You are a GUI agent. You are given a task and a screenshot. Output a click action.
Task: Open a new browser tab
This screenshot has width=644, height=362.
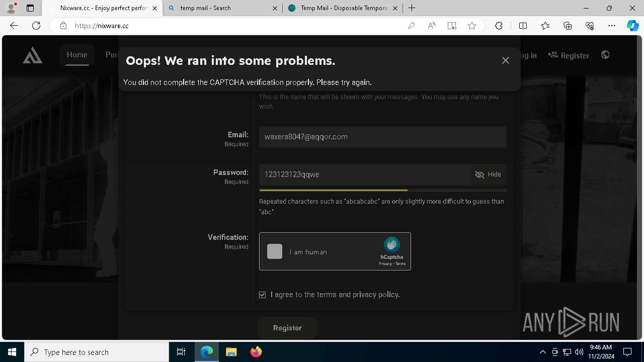[x=412, y=8]
